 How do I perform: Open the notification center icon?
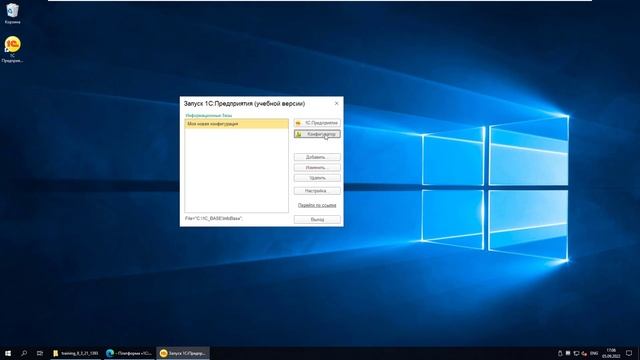click(x=629, y=353)
